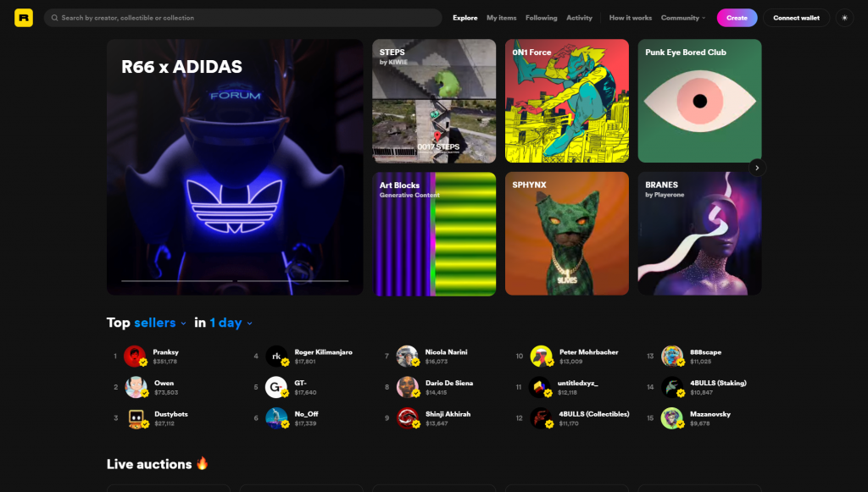Image resolution: width=868 pixels, height=492 pixels.
Task: Click Roger Kilimanjaro seller name
Action: tap(323, 352)
